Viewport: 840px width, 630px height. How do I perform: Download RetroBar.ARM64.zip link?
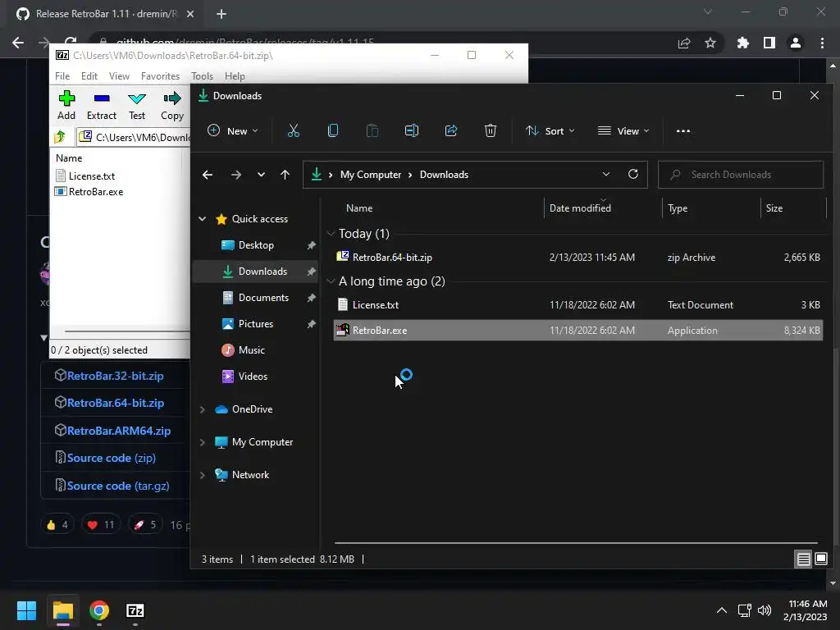[119, 431]
